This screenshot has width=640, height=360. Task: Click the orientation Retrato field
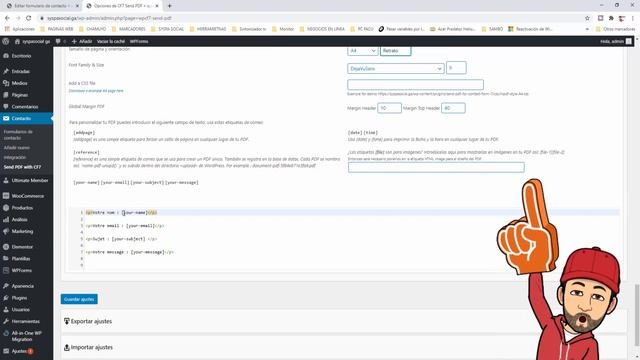[x=396, y=51]
